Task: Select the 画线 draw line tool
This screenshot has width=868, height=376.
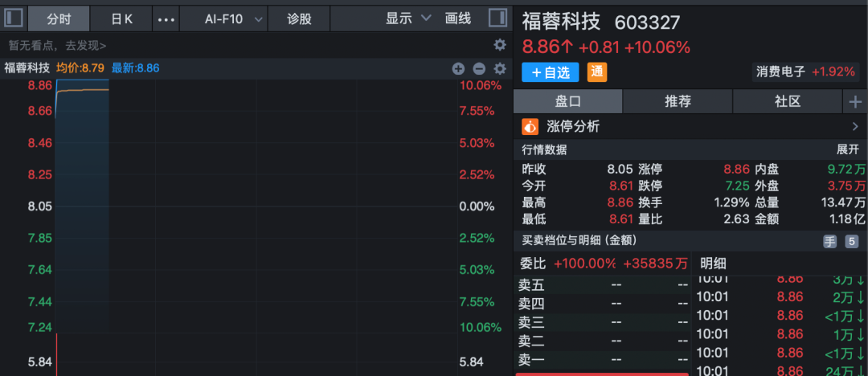Action: (x=458, y=18)
